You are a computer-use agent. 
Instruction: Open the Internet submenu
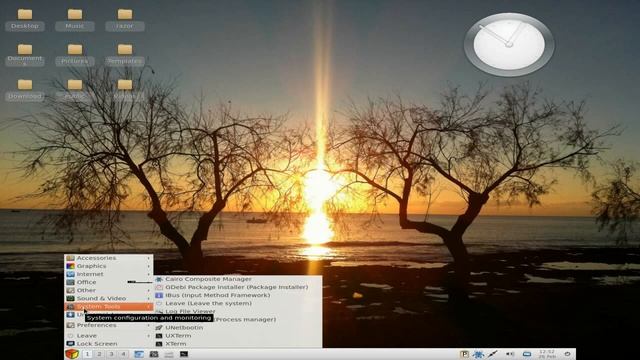pos(109,274)
